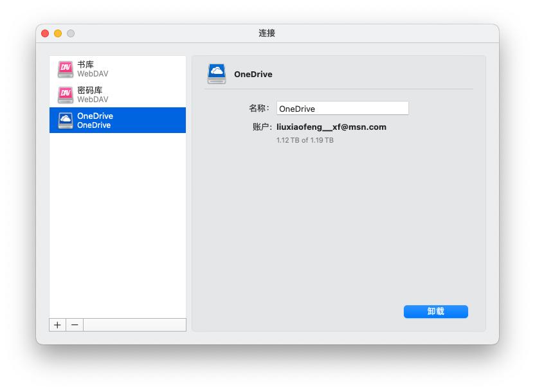
Task: Click the 密码库 WebDAV drive icon
Action: [65, 94]
